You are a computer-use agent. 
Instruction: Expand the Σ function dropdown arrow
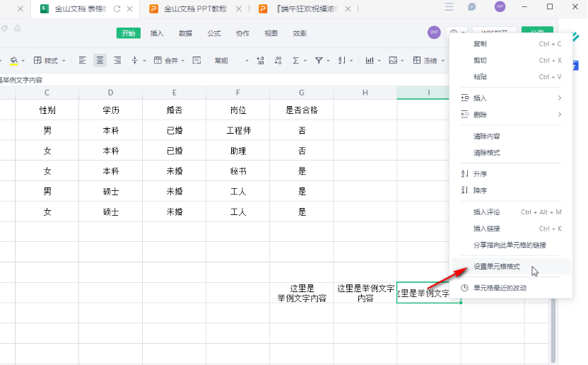tap(305, 61)
